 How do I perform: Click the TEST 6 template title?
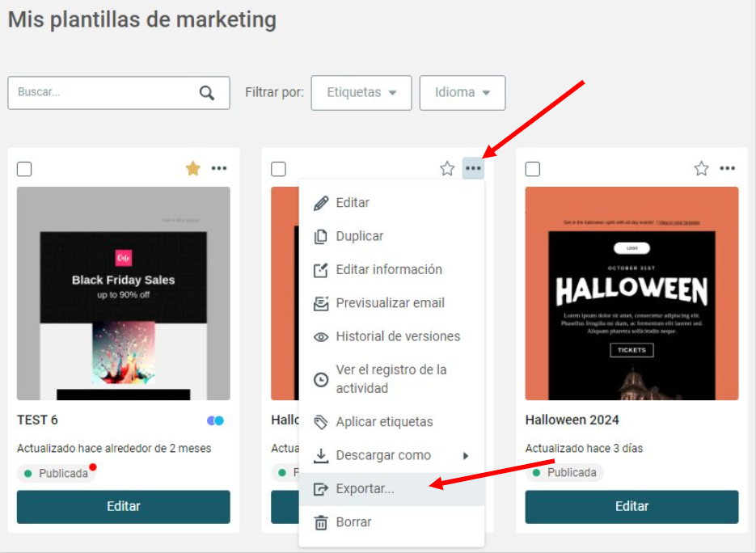38,420
